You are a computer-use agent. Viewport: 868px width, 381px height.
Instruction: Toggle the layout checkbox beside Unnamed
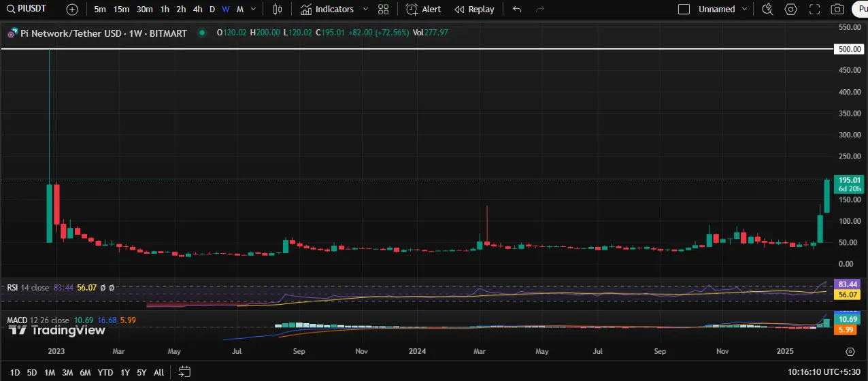684,10
